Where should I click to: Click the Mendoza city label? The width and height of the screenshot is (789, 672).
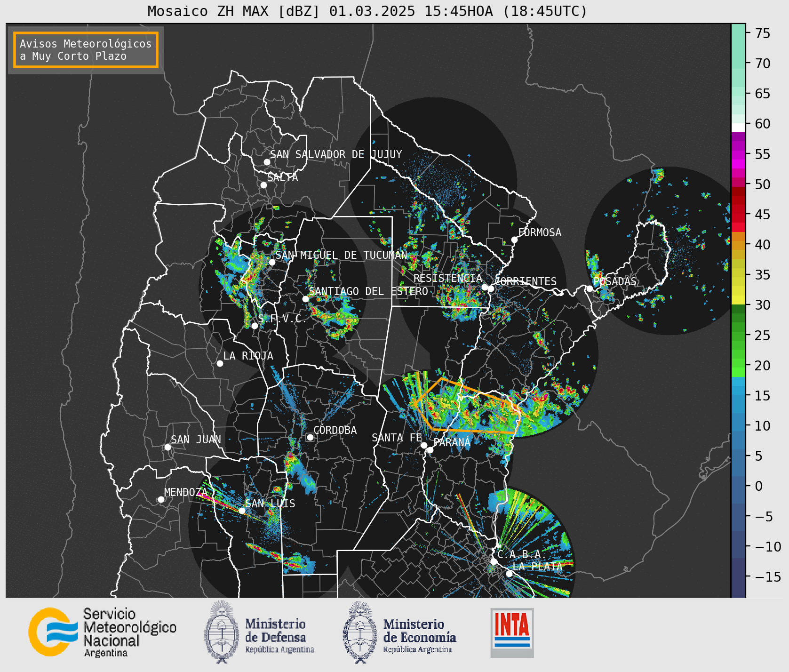pyautogui.click(x=186, y=492)
